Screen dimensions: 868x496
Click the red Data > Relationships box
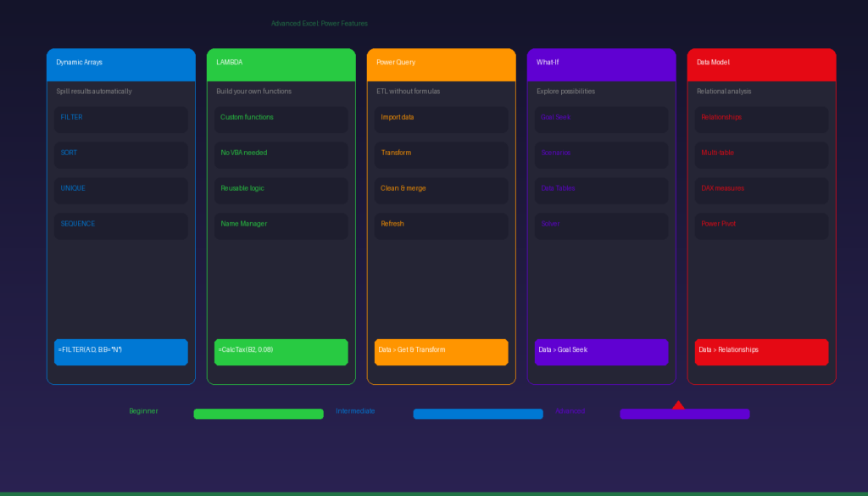click(x=761, y=352)
